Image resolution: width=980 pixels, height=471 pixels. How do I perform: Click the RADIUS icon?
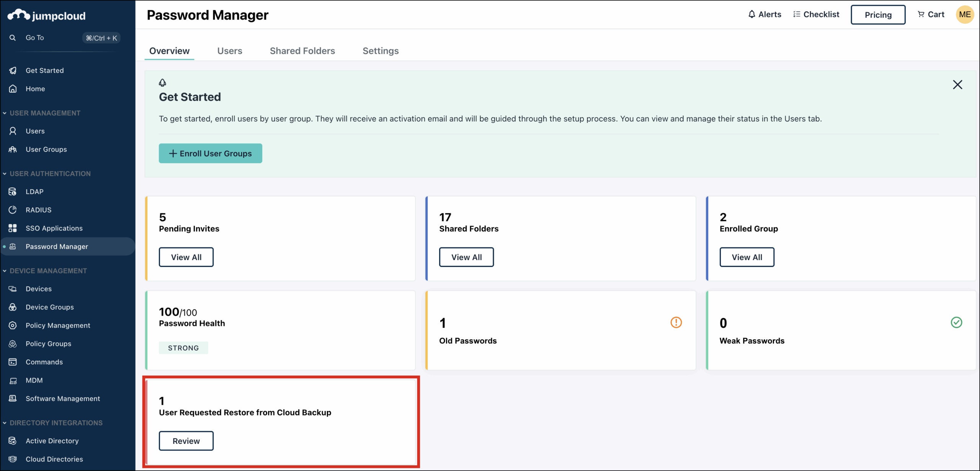click(x=13, y=210)
